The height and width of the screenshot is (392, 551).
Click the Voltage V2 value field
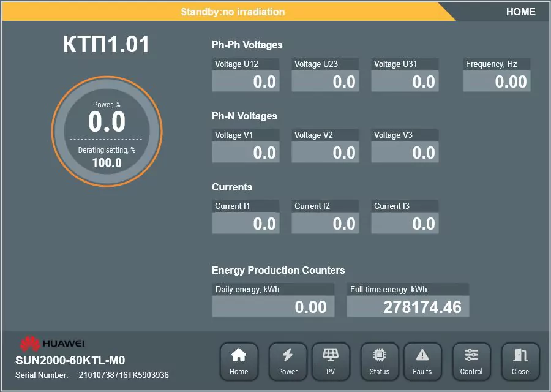click(325, 153)
